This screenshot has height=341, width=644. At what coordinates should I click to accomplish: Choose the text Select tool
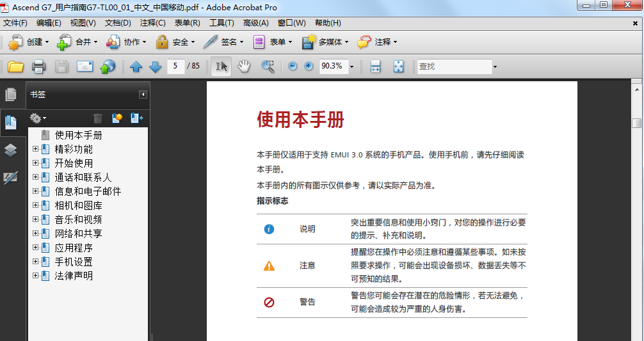point(221,67)
